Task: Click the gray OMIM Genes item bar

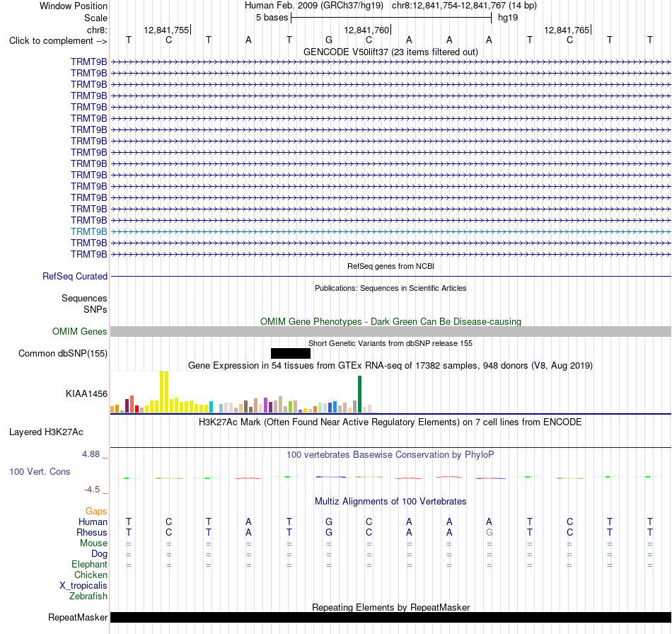Action: coord(390,331)
